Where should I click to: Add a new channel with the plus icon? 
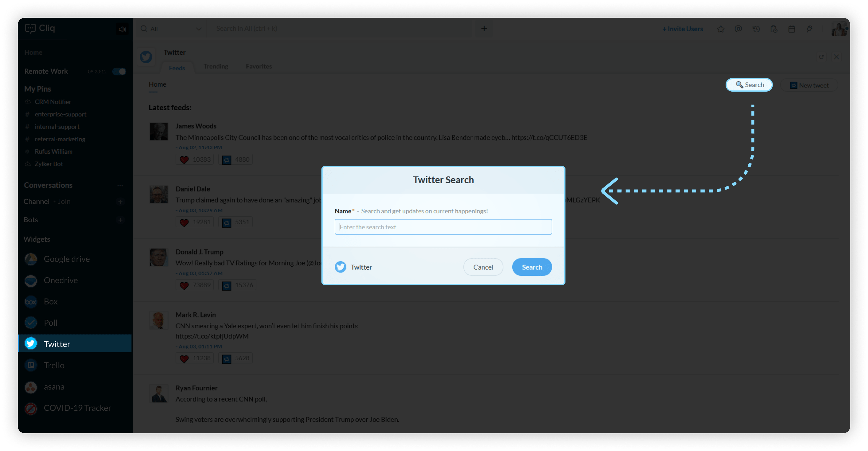pos(120,202)
